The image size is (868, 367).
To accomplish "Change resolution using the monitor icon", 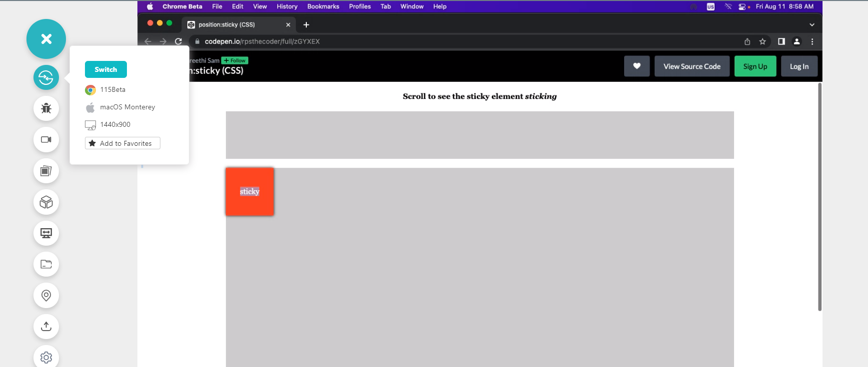I will tap(46, 233).
